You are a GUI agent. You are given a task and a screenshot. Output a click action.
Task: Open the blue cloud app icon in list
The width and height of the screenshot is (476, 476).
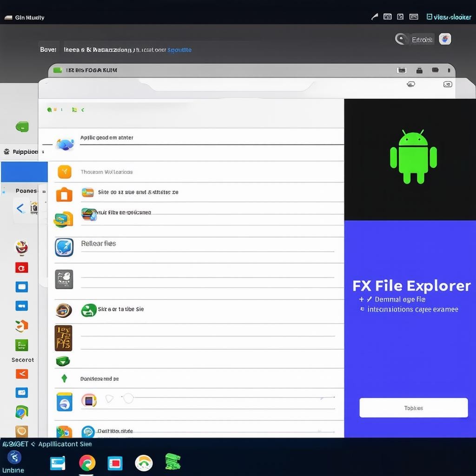point(65,144)
